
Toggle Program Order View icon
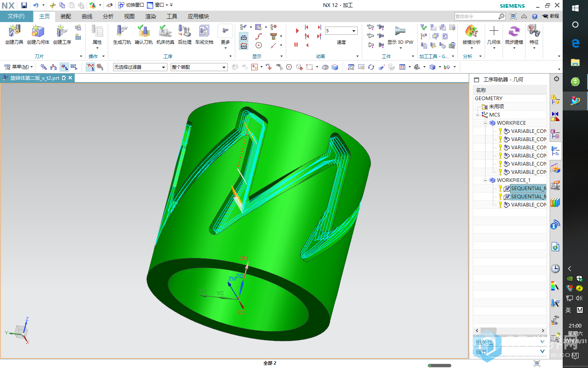(44, 67)
